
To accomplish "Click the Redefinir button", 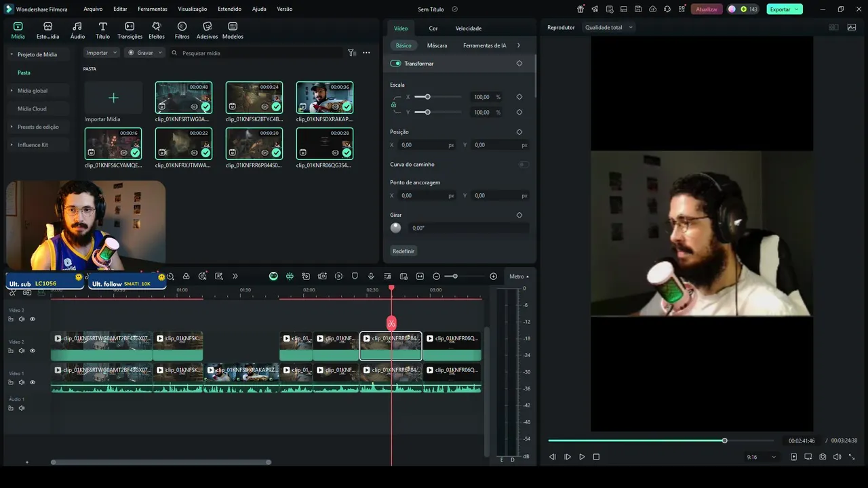I will click(x=403, y=251).
